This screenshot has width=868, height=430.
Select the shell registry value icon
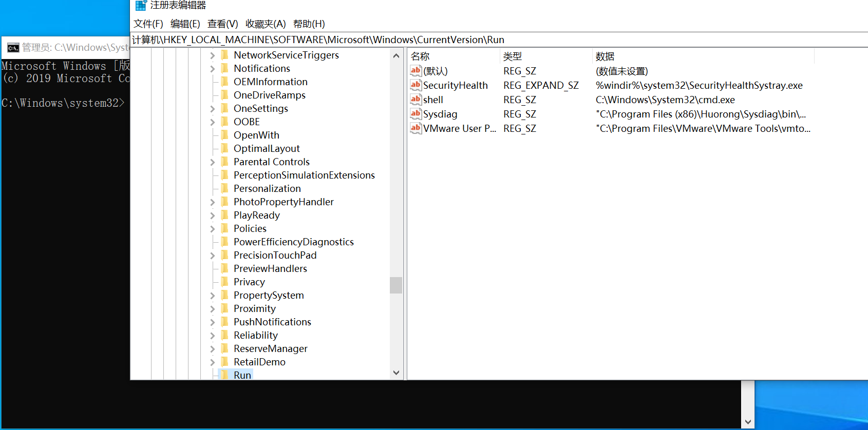(416, 100)
